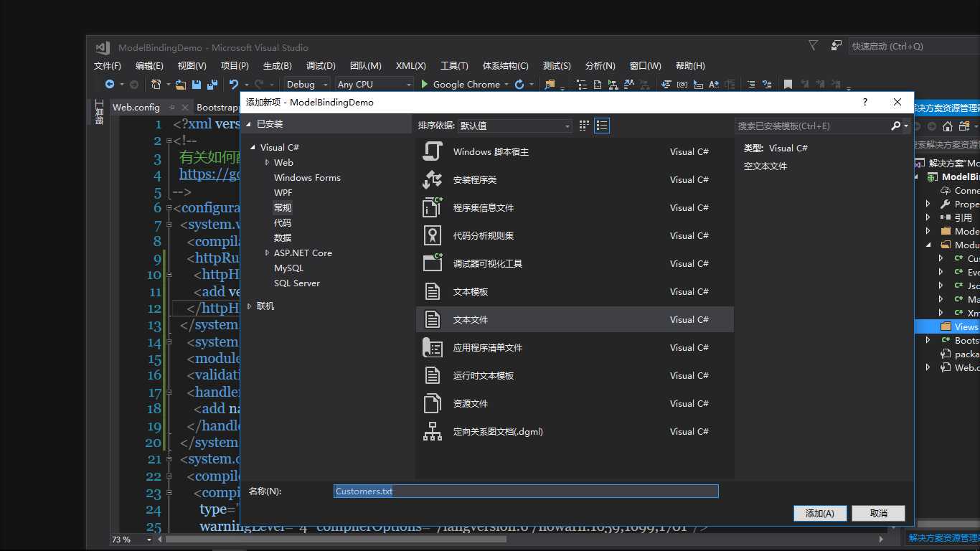The image size is (980, 551).
Task: Click the editor horizontal scrollbar
Action: (337, 540)
